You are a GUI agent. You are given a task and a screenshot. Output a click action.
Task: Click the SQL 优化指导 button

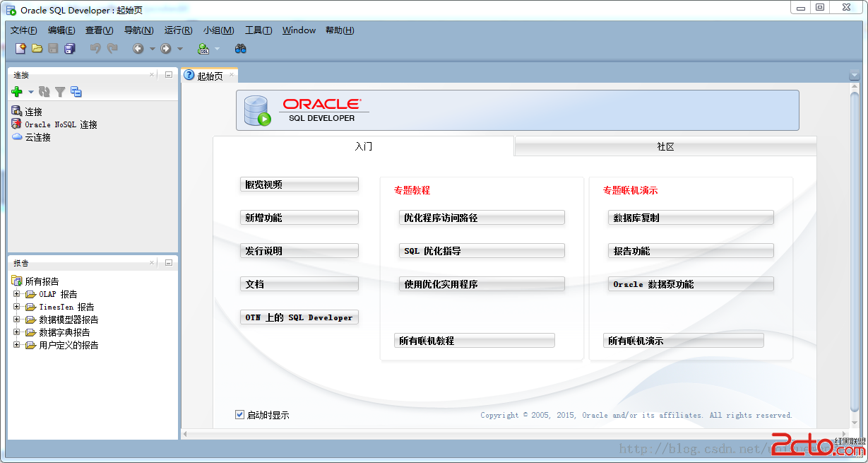click(x=482, y=251)
